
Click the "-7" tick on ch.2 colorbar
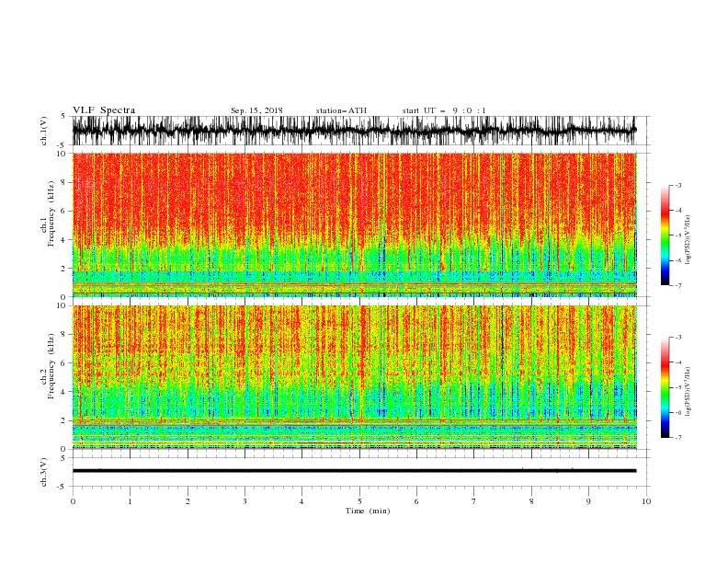click(x=678, y=437)
